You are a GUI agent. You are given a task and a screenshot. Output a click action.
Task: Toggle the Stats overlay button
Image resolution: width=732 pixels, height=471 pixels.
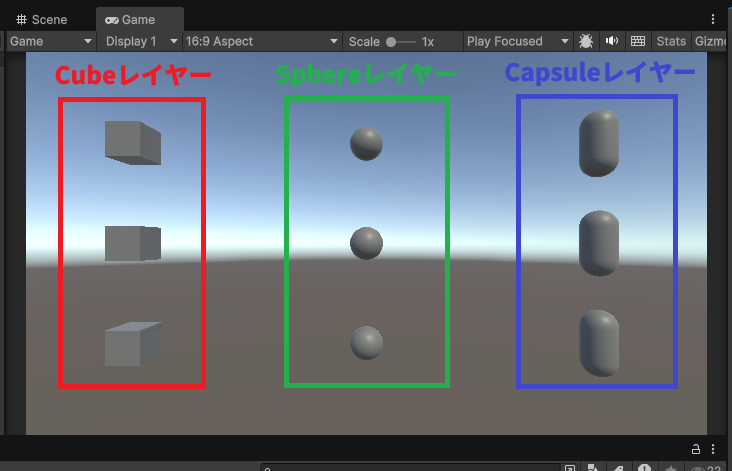coord(671,41)
